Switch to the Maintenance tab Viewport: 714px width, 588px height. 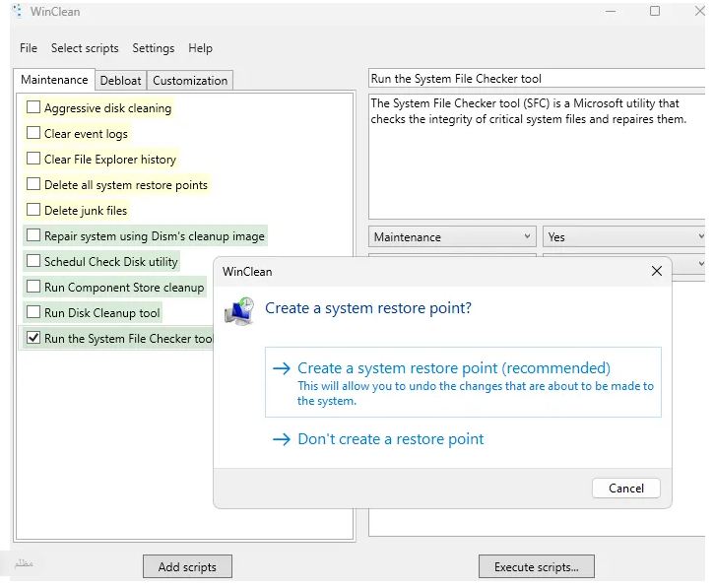54,80
